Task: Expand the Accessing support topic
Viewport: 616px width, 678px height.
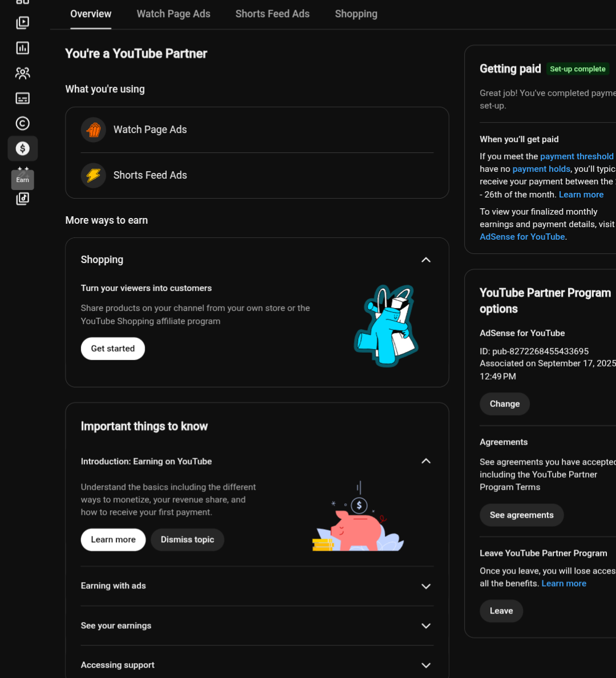Action: pyautogui.click(x=257, y=665)
